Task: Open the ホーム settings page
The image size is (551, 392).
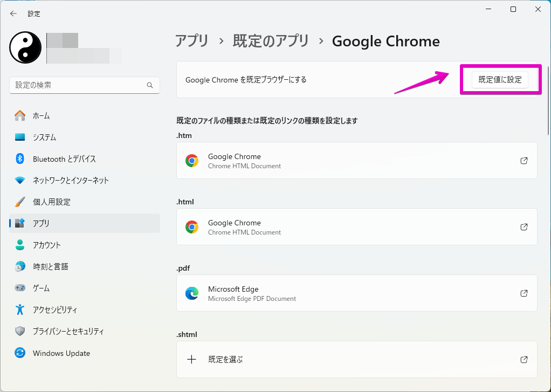Action: point(85,116)
